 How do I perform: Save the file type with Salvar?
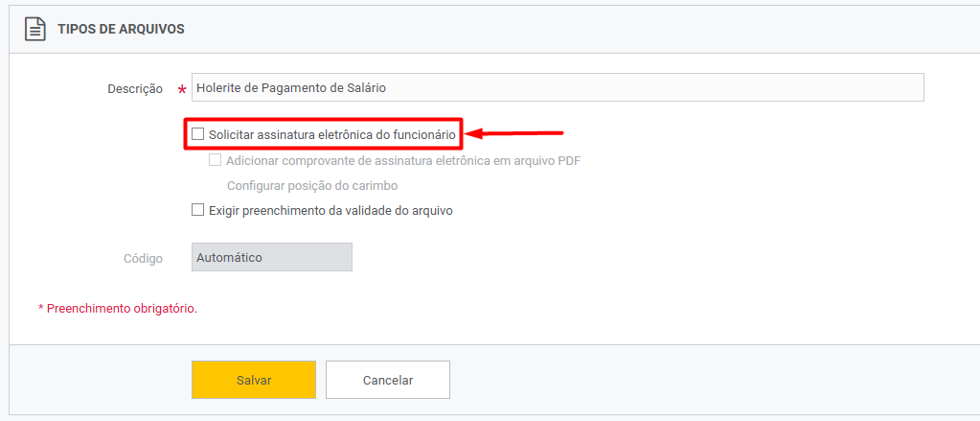pyautogui.click(x=254, y=380)
